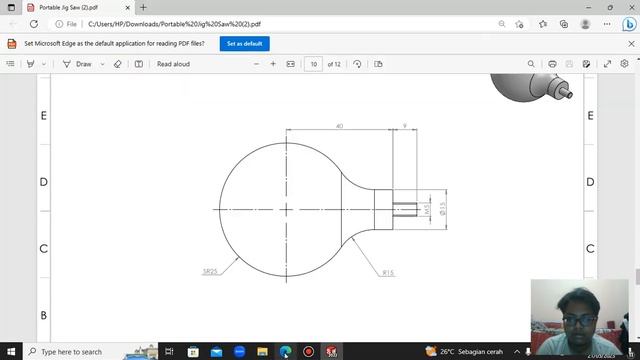Refresh the current page
The width and height of the screenshot is (640, 360).
point(34,24)
